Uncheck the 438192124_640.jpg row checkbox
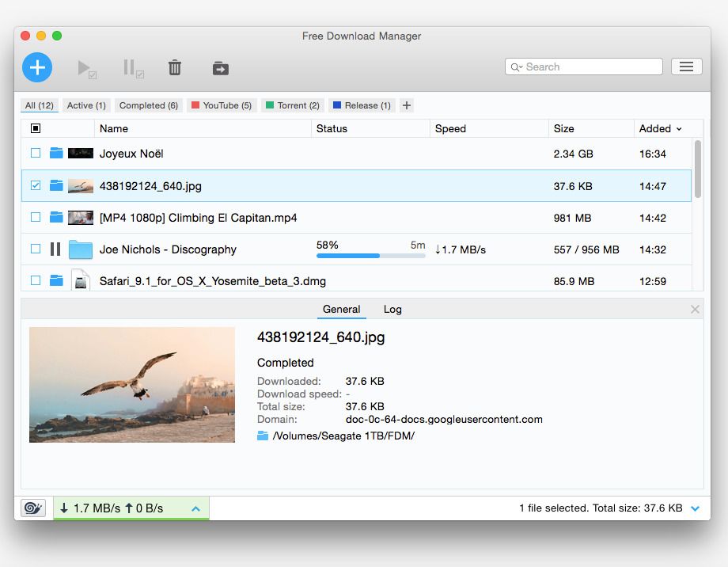Viewport: 728px width, 567px height. pyautogui.click(x=35, y=185)
